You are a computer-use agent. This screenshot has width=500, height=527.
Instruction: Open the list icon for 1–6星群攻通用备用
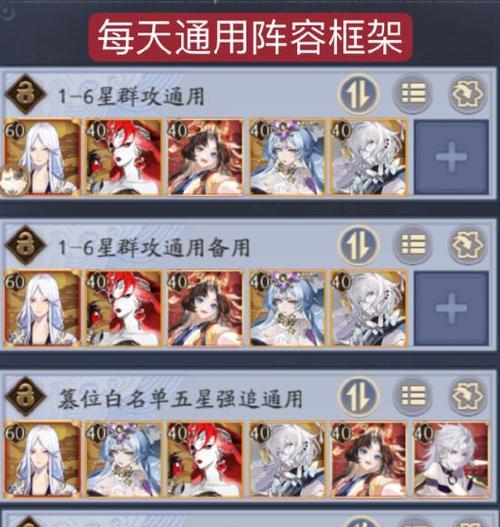[413, 245]
